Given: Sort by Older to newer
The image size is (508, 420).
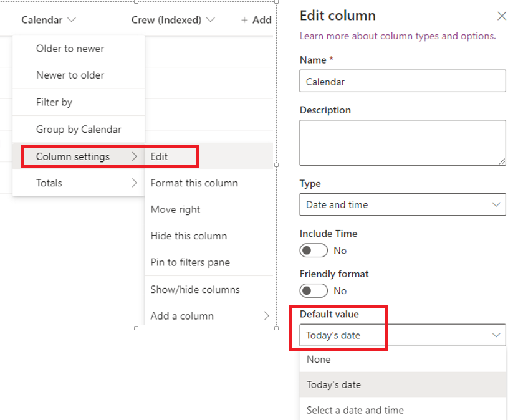Looking at the screenshot, I should pos(70,49).
